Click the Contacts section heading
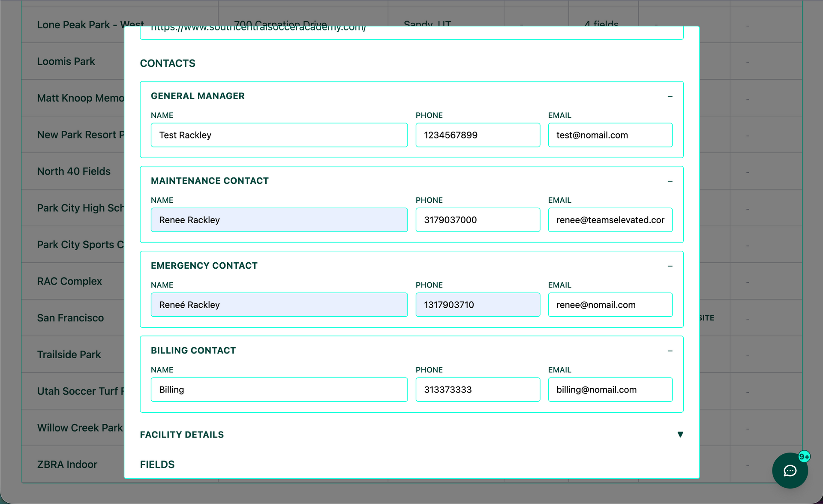This screenshot has width=823, height=504. tap(168, 63)
